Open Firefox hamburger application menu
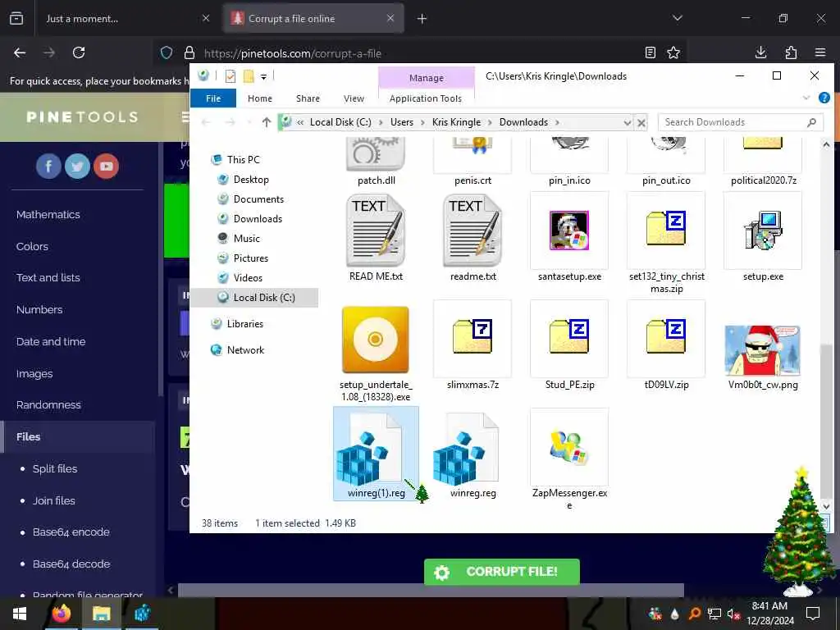The image size is (840, 630). [x=820, y=52]
